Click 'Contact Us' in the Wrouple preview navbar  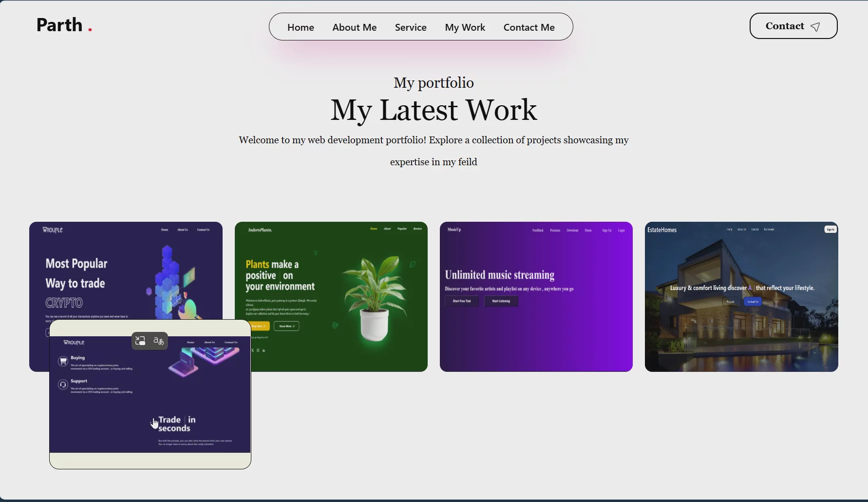click(x=231, y=342)
